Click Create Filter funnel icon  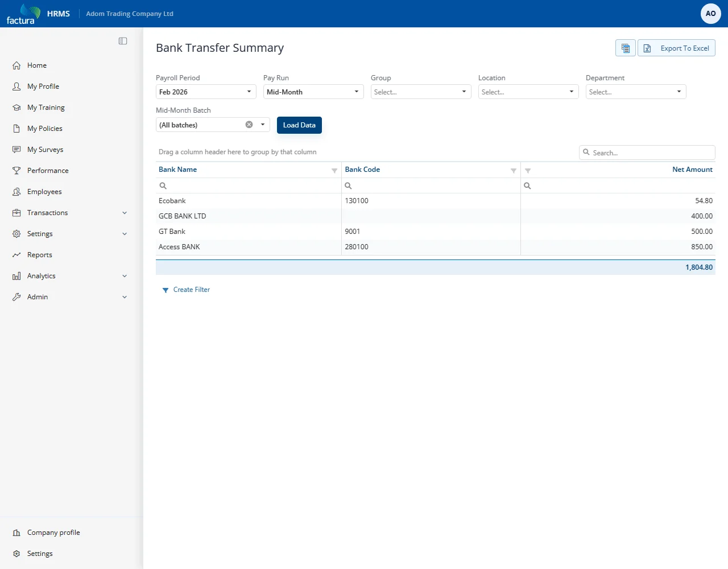click(x=166, y=290)
